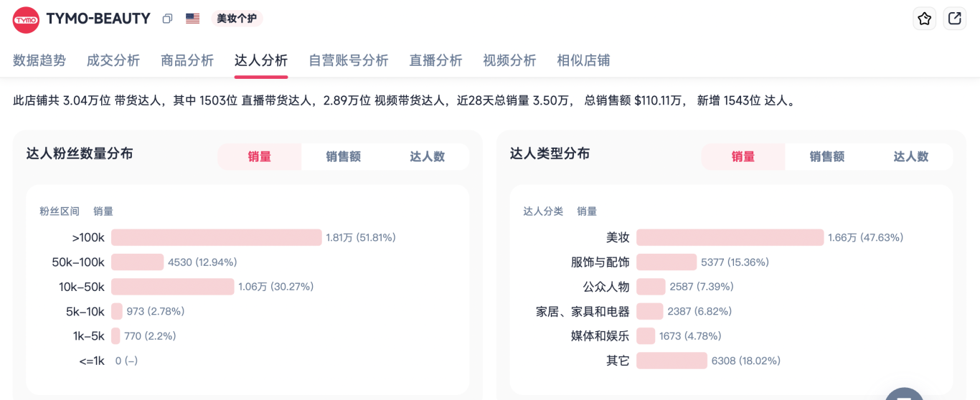Click the US flag icon
The height and width of the screenshot is (400, 980).
192,19
